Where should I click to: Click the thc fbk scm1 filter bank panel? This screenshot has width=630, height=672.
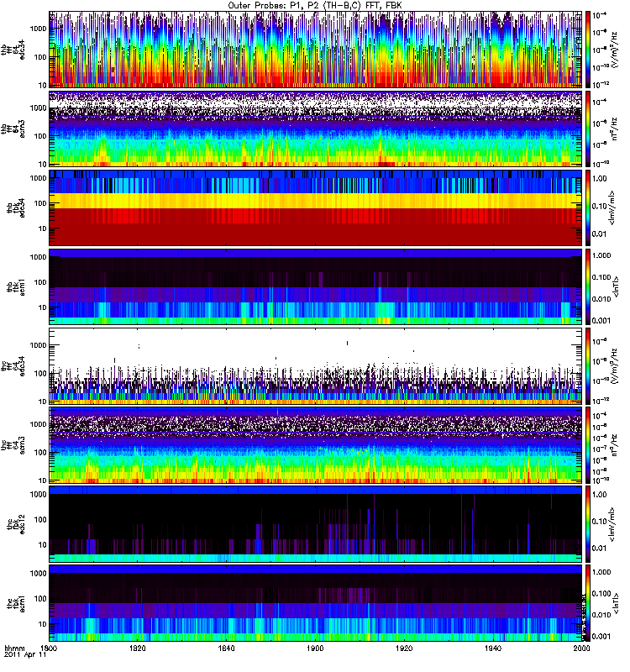(x=316, y=603)
